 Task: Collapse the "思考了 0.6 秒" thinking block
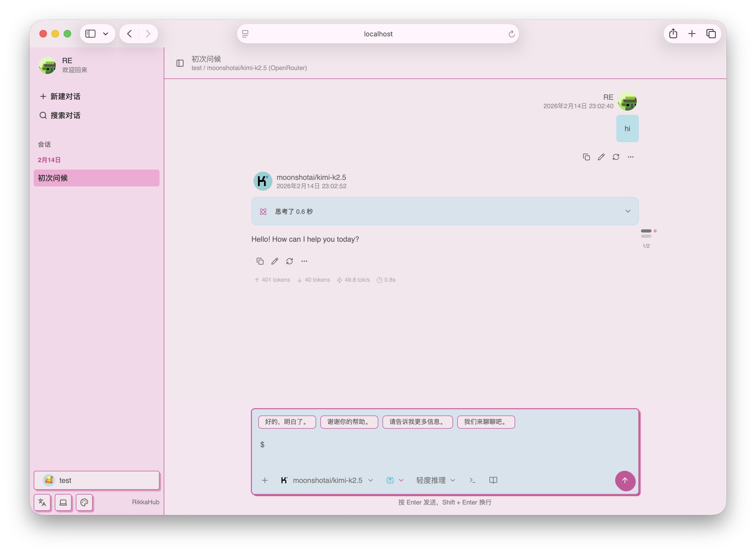(x=628, y=211)
